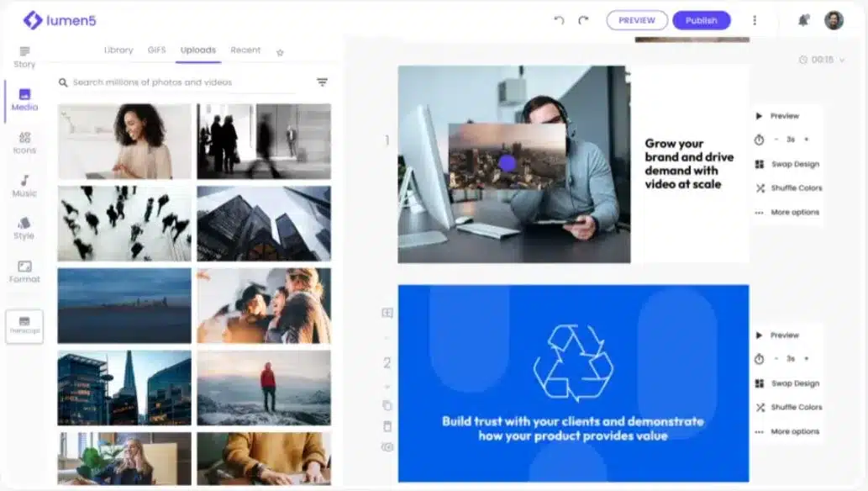The image size is (868, 491).
Task: Switch to the GIFS tab
Action: click(156, 50)
